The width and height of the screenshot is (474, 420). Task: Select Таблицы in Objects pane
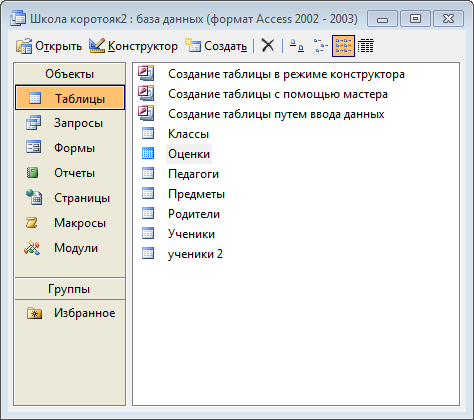point(70,98)
